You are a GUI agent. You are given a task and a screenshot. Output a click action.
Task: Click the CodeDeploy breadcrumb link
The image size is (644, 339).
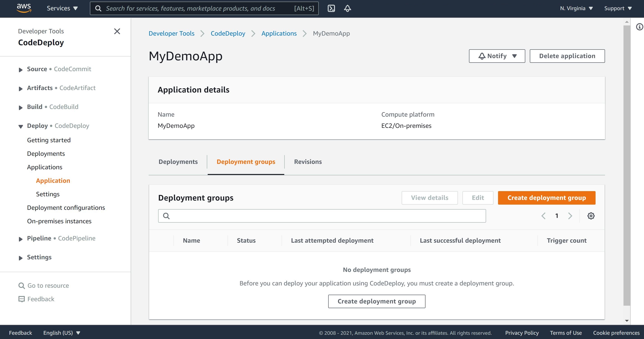tap(228, 34)
